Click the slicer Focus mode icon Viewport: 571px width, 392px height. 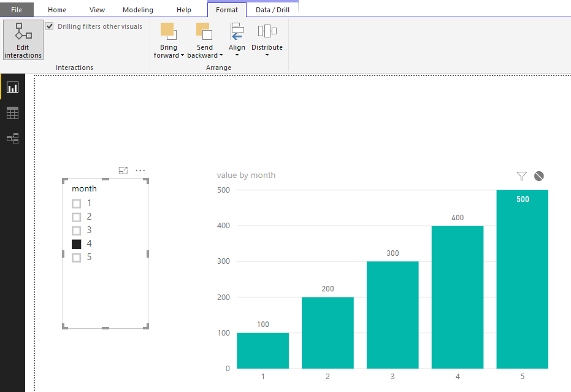click(x=123, y=171)
